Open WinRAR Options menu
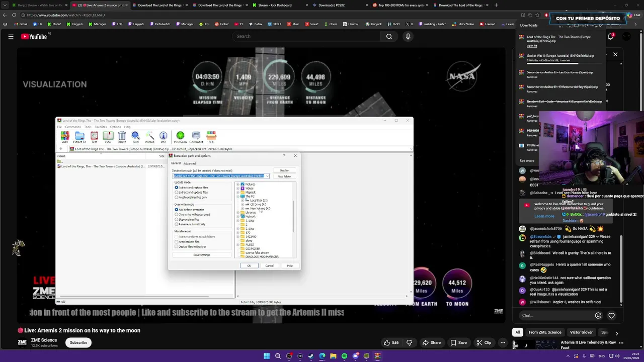 (x=116, y=127)
